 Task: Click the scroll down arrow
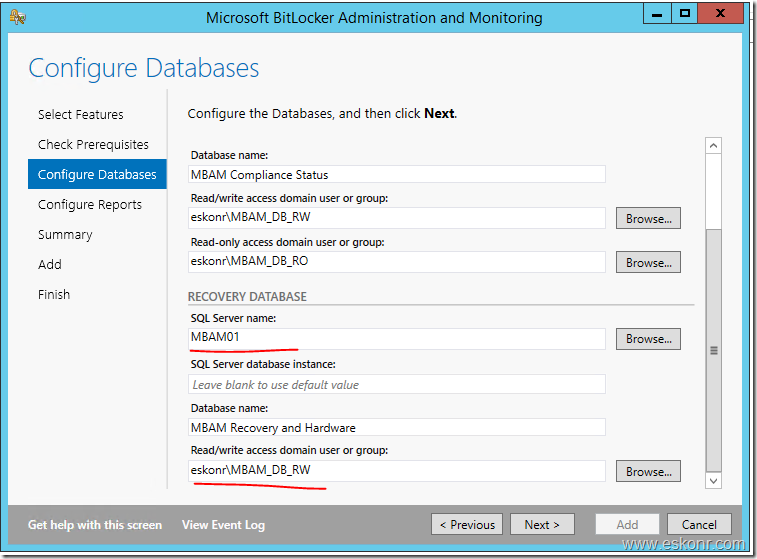point(713,480)
